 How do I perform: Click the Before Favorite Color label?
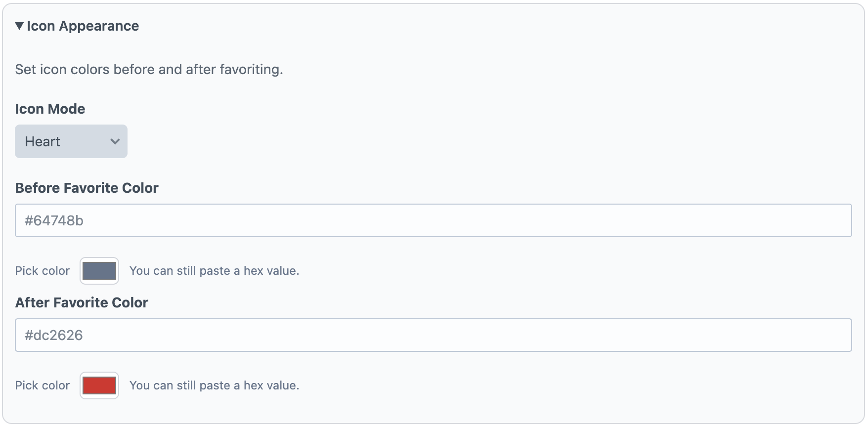point(87,188)
